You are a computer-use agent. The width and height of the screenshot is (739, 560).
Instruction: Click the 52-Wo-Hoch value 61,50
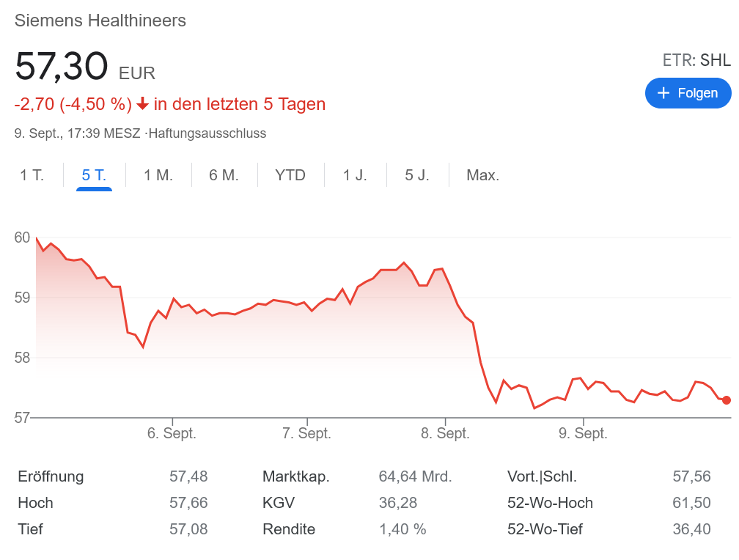(691, 503)
